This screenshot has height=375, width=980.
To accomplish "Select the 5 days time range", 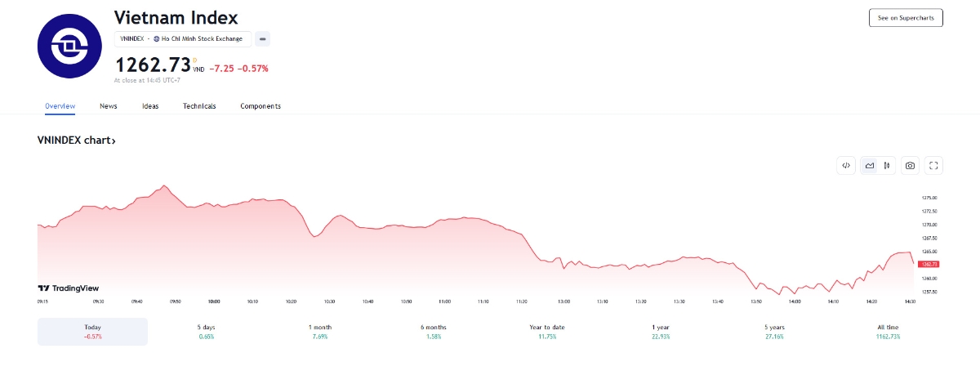I will [206, 332].
